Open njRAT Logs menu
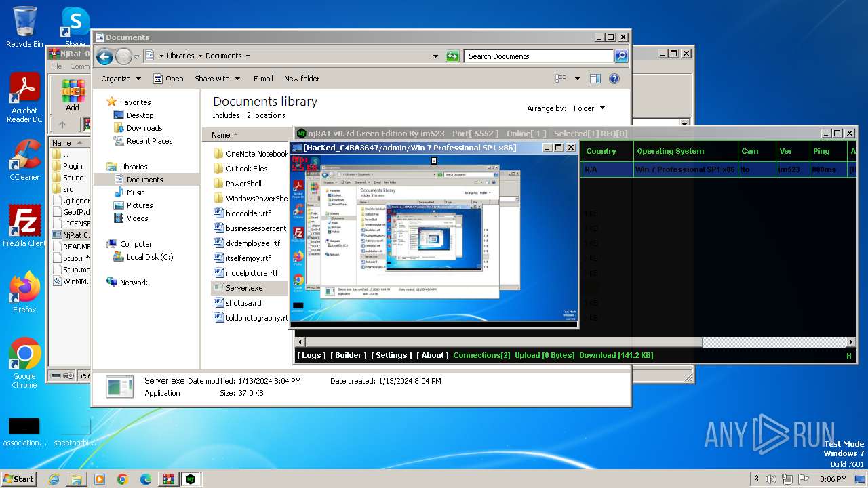 click(311, 355)
